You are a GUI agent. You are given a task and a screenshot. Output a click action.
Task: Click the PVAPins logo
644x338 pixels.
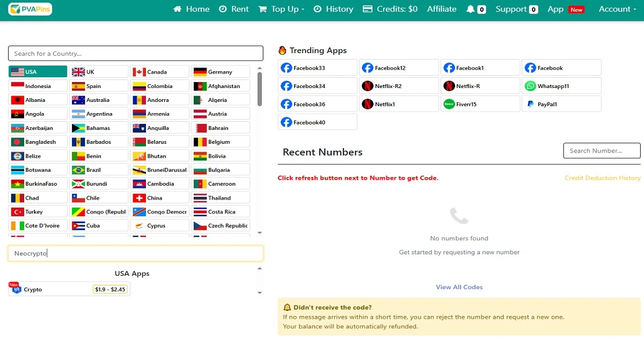30,9
